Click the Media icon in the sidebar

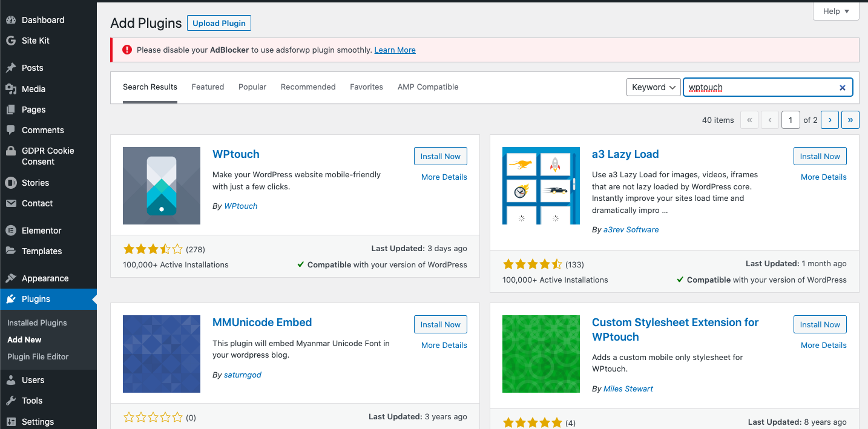point(11,89)
